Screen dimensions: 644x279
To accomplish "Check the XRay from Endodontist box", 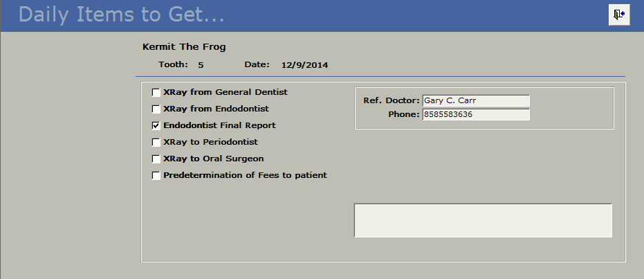I will pos(156,109).
